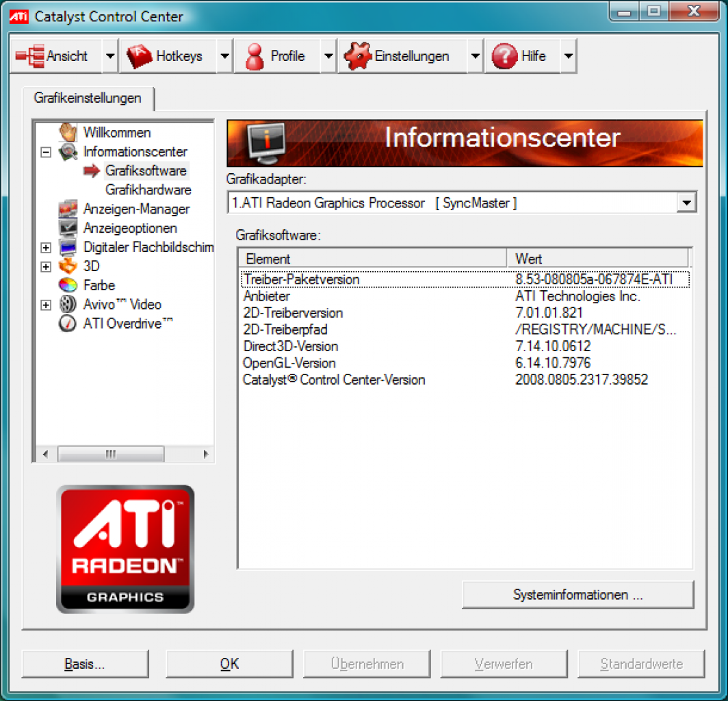This screenshot has width=728, height=701.
Task: Open Anzeigen-Manager in the tree
Action: coord(137,209)
